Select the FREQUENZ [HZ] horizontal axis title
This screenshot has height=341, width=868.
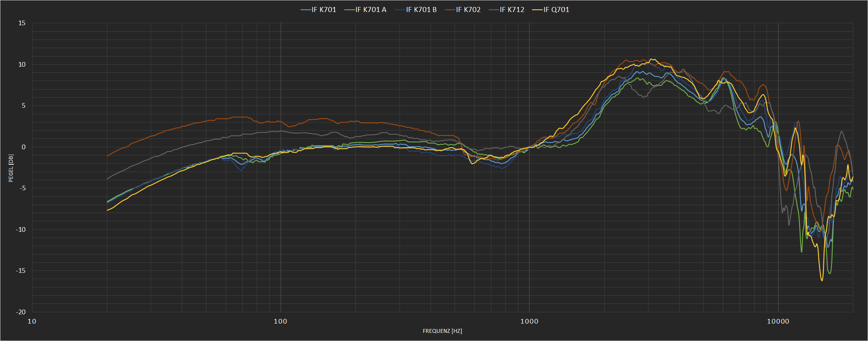coord(442,331)
